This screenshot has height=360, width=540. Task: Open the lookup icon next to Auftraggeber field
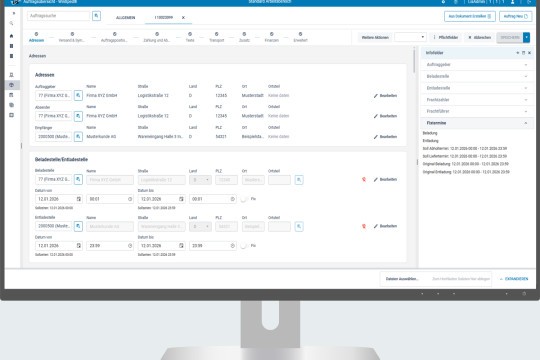tap(78, 95)
